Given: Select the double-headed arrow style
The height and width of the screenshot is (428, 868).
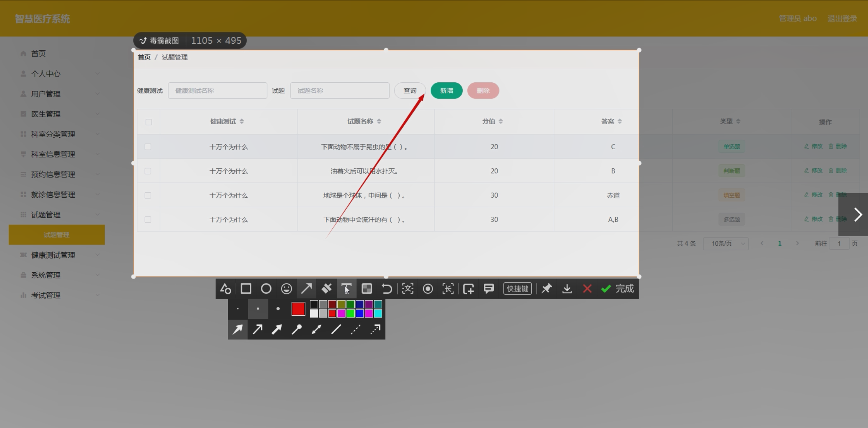Looking at the screenshot, I should click(x=316, y=329).
